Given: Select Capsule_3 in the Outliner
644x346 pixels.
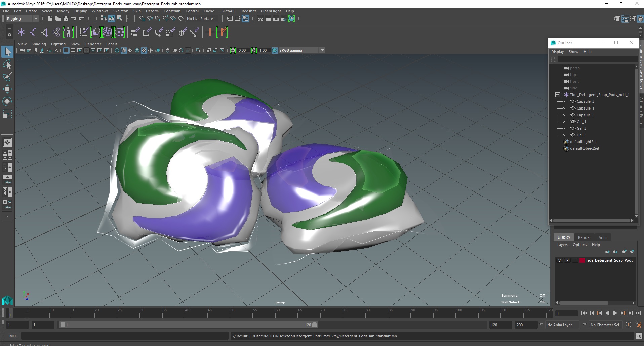Looking at the screenshot, I should pos(585,101).
